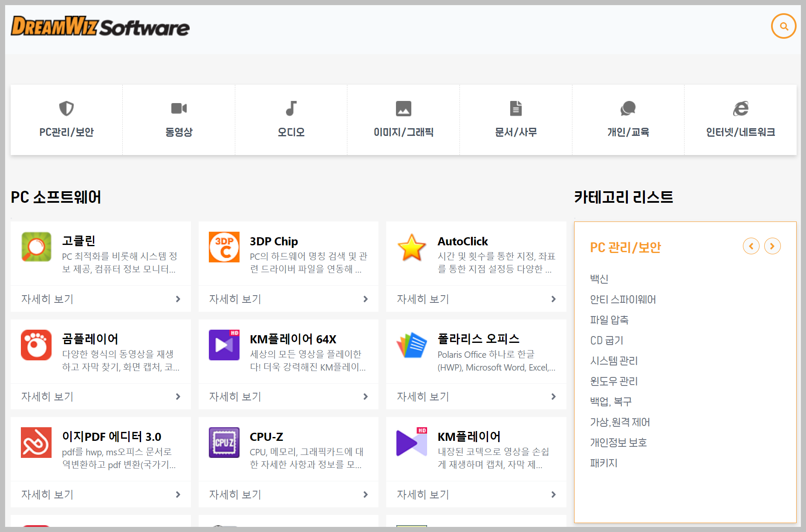Click the orange PC 관리/보안 sidebar heading

tap(625, 247)
